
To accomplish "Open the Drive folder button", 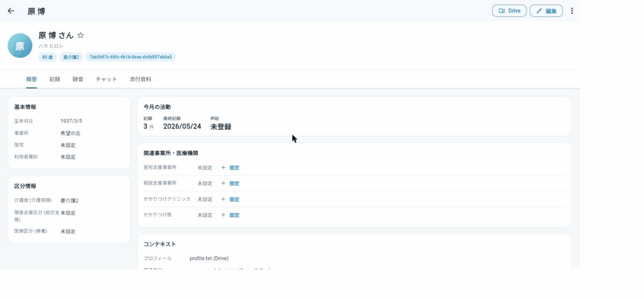I will pos(509,11).
